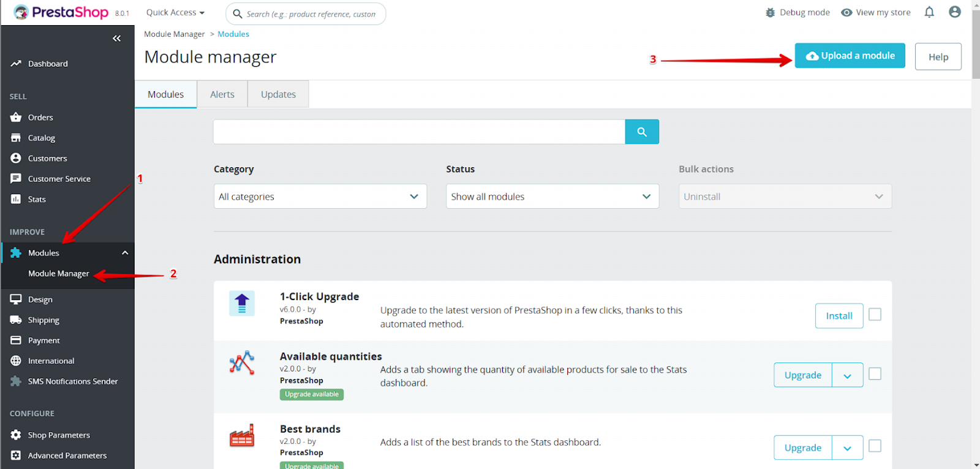Click Upload a module button

(x=850, y=56)
